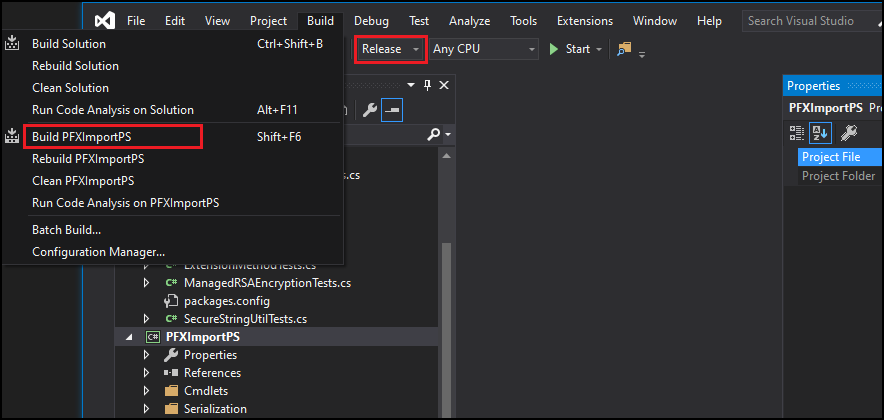Select the Cmdlets folder

pos(206,391)
